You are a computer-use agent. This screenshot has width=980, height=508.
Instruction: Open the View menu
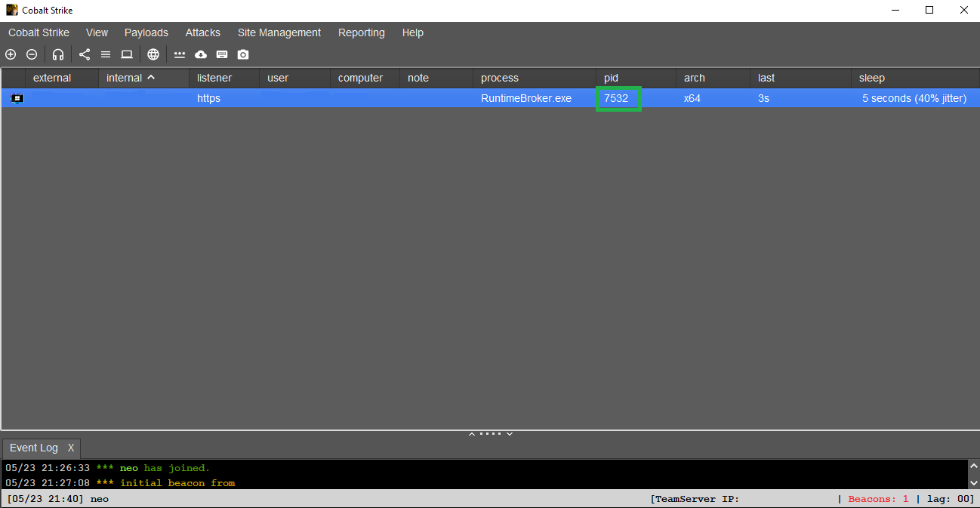click(x=97, y=32)
